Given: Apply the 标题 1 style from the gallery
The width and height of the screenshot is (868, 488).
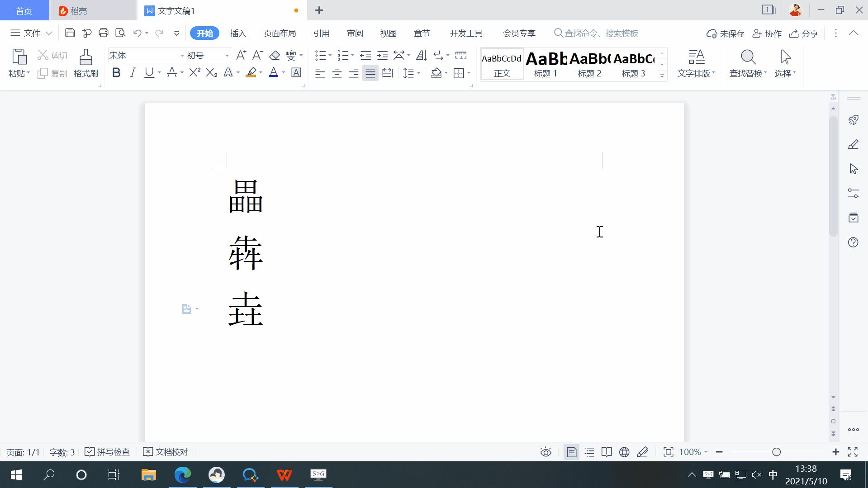Looking at the screenshot, I should coord(545,64).
